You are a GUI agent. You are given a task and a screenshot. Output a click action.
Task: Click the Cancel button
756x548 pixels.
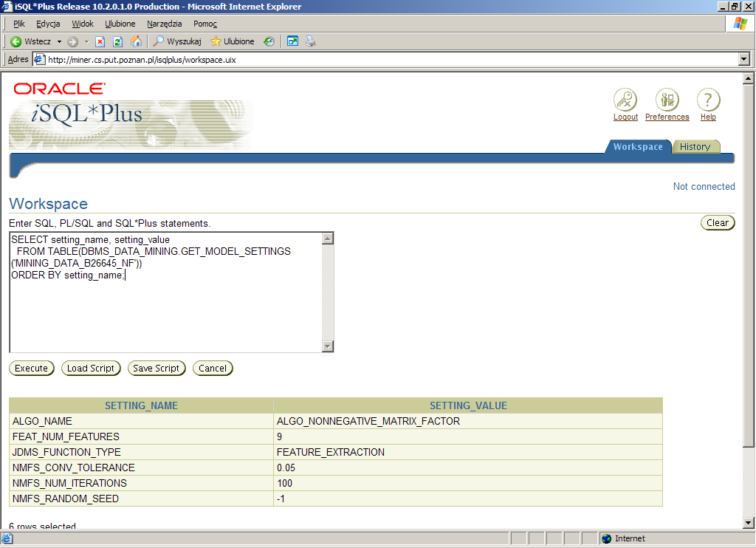(213, 368)
